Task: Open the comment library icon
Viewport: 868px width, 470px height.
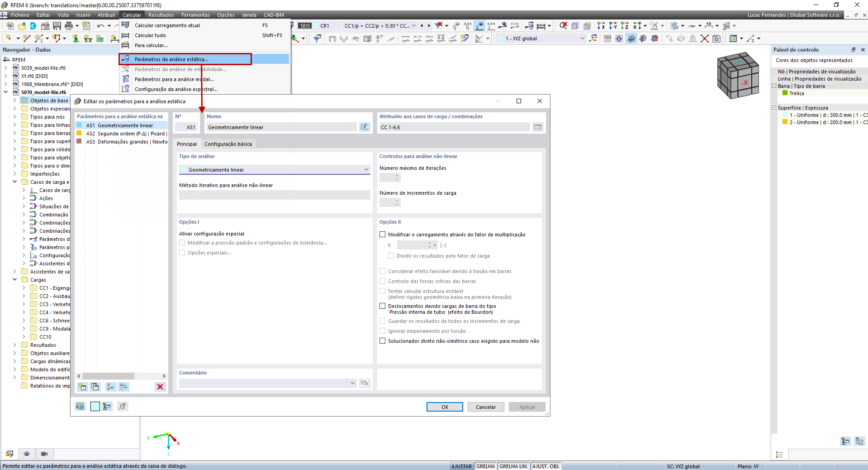Action: pos(365,383)
